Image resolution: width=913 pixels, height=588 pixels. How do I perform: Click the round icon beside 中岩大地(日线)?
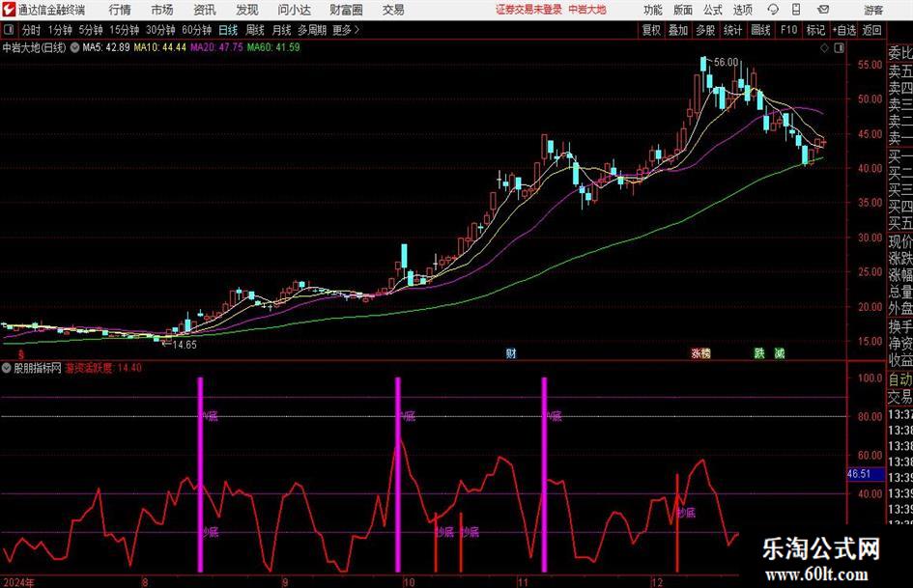click(x=74, y=47)
